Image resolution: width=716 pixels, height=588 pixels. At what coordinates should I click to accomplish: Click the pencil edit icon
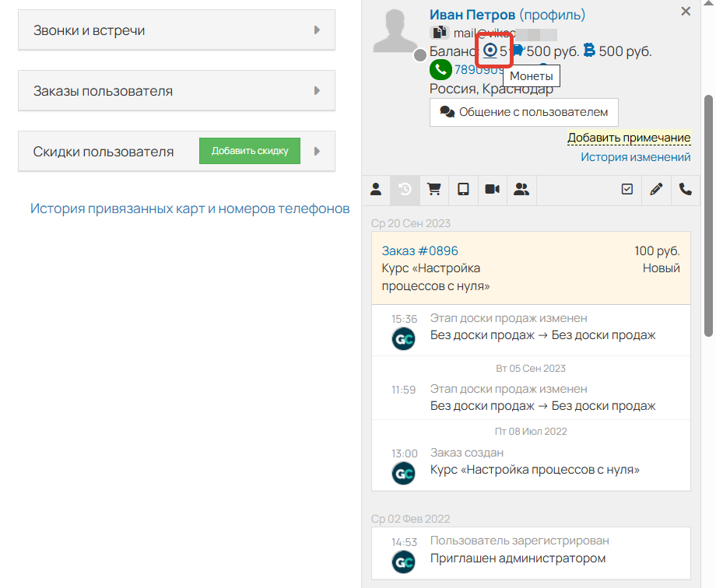[x=656, y=189]
